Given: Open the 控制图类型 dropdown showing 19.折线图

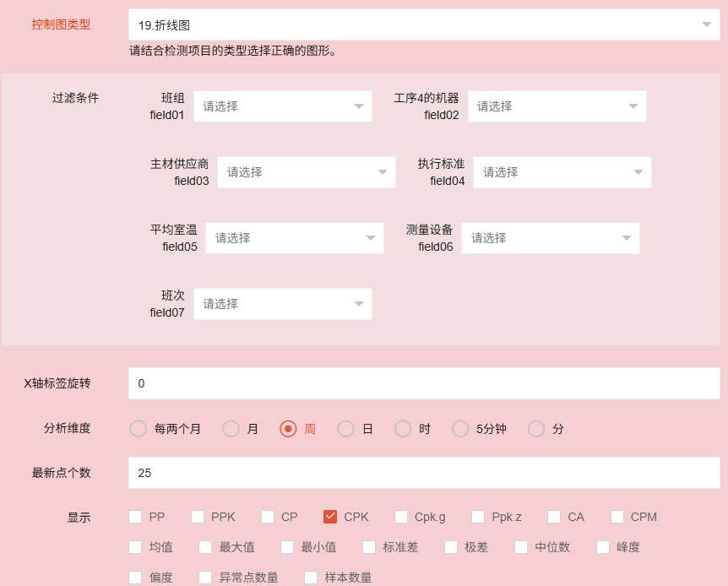Looking at the screenshot, I should 424,24.
